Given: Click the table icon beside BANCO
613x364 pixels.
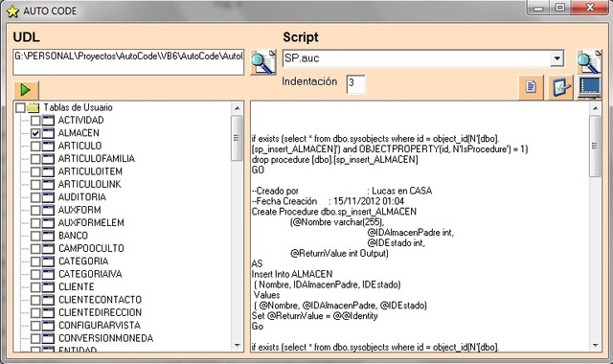Looking at the screenshot, I should 48,236.
